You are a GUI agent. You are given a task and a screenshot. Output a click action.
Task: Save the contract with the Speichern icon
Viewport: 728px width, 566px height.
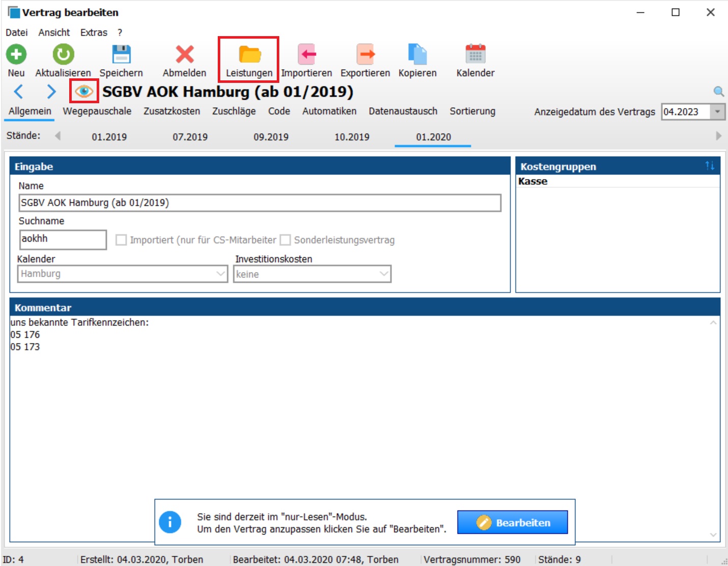[x=121, y=54]
